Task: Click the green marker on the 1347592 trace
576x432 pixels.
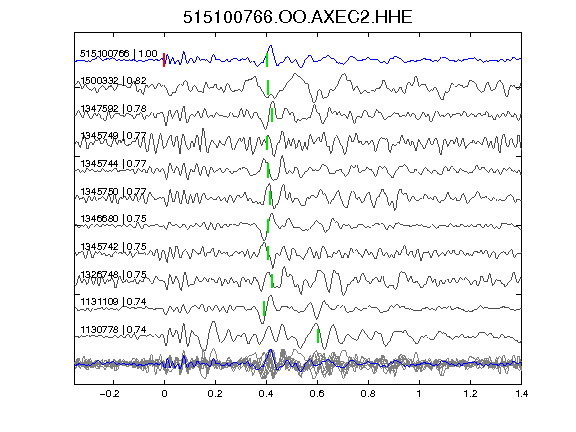Action: (x=272, y=115)
